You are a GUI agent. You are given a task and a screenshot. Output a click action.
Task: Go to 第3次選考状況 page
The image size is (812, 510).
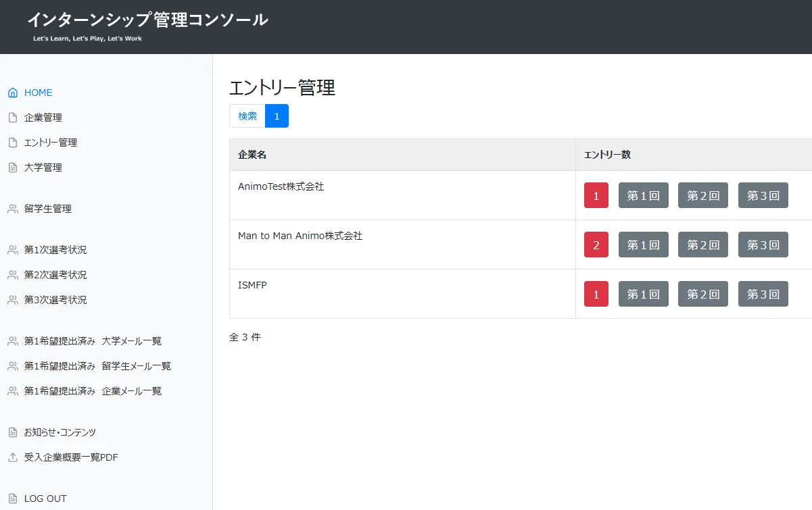pyautogui.click(x=55, y=300)
